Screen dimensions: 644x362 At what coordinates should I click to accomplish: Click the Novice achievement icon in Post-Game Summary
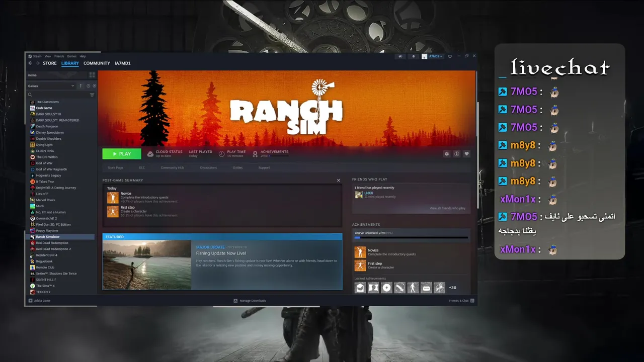coord(113,198)
